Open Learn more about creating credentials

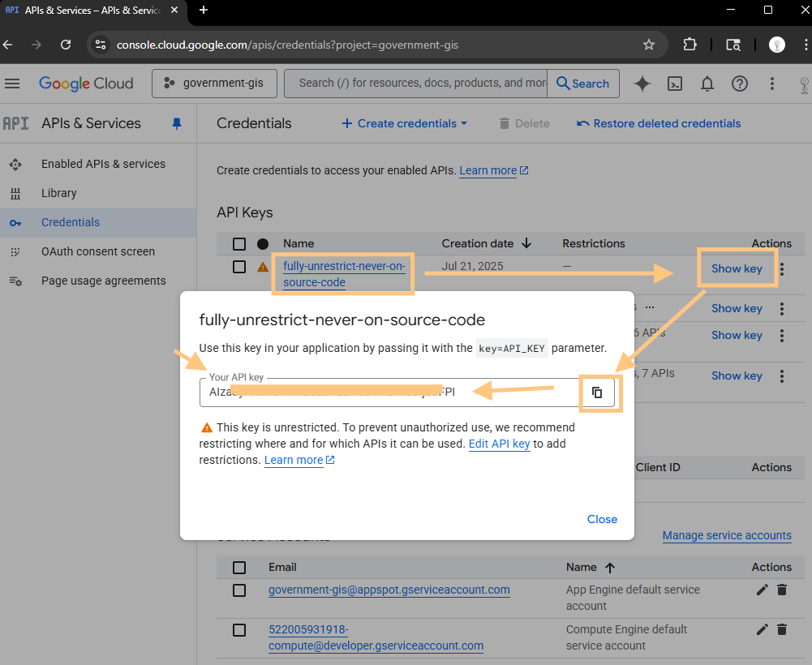coord(493,170)
